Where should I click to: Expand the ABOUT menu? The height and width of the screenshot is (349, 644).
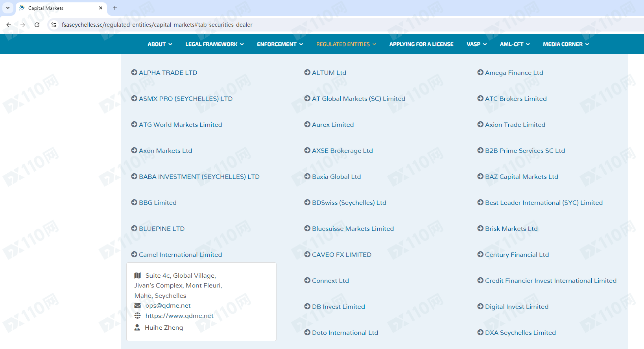point(160,44)
